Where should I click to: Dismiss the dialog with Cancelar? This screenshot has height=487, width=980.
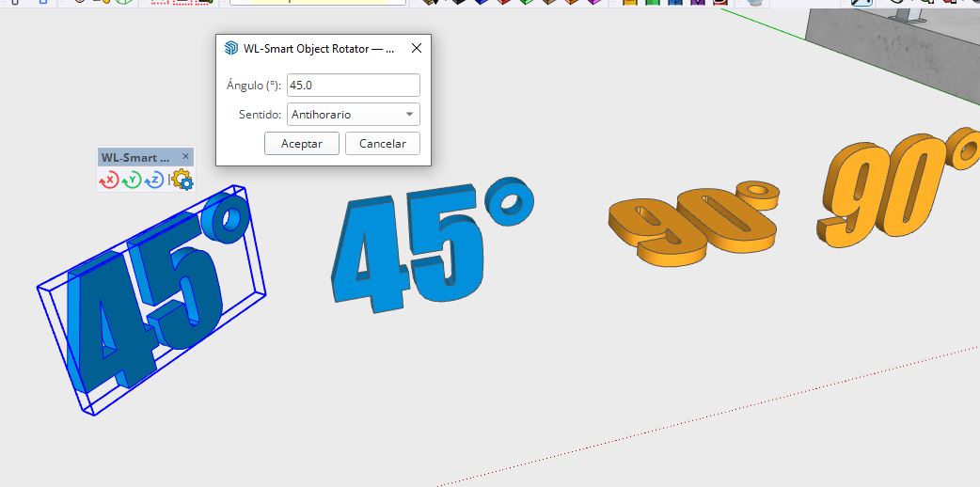click(x=383, y=143)
